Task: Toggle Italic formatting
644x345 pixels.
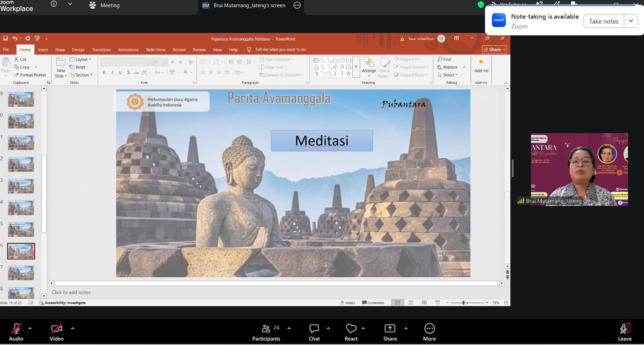Action: tap(112, 72)
